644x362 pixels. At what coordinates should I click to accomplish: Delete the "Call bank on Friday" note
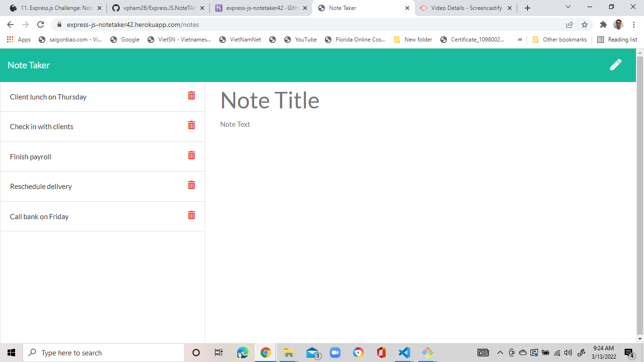(x=191, y=215)
